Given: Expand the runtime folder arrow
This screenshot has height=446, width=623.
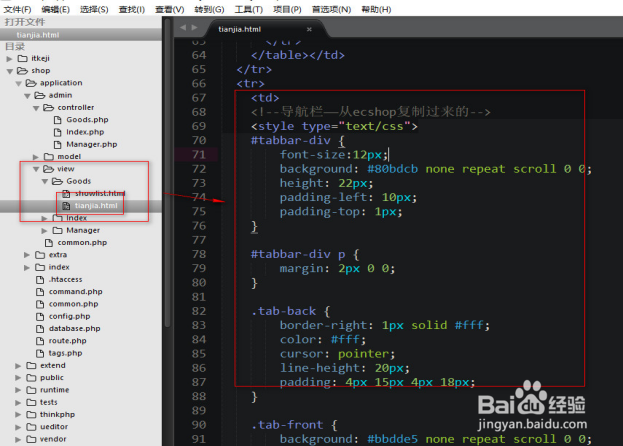Looking at the screenshot, I should coord(18,390).
